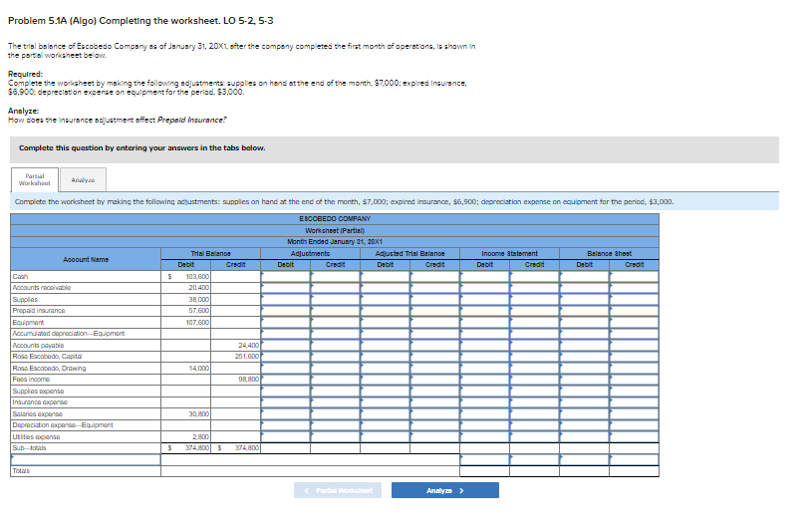Click Adjustments Debit cell for Insurance expense
The height and width of the screenshot is (532, 808).
[x=286, y=402]
